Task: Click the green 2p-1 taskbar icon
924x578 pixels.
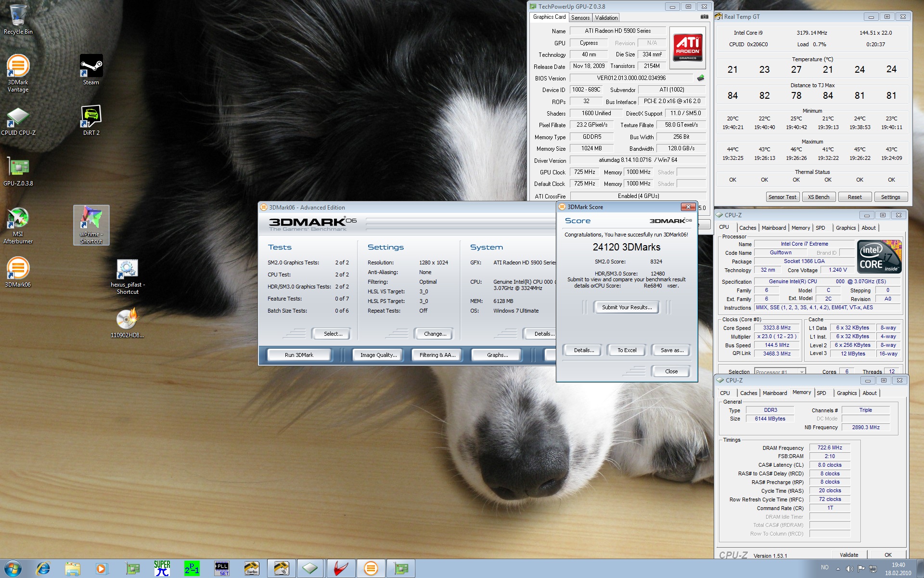Action: point(192,569)
